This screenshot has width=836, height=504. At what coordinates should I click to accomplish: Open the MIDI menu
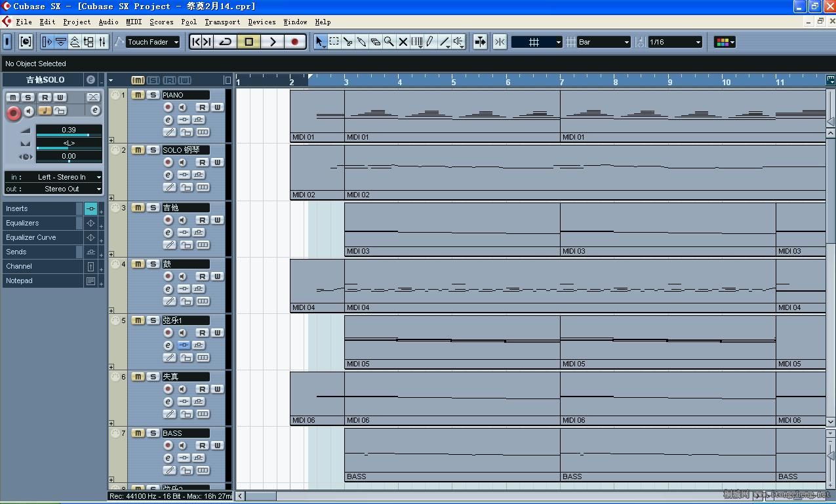point(134,22)
